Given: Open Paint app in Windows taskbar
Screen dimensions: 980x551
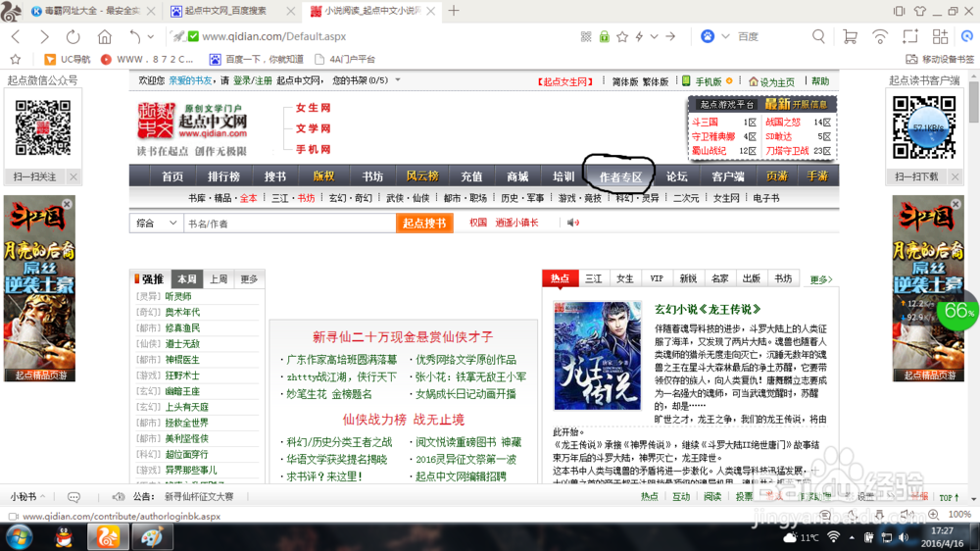Looking at the screenshot, I should point(151,537).
